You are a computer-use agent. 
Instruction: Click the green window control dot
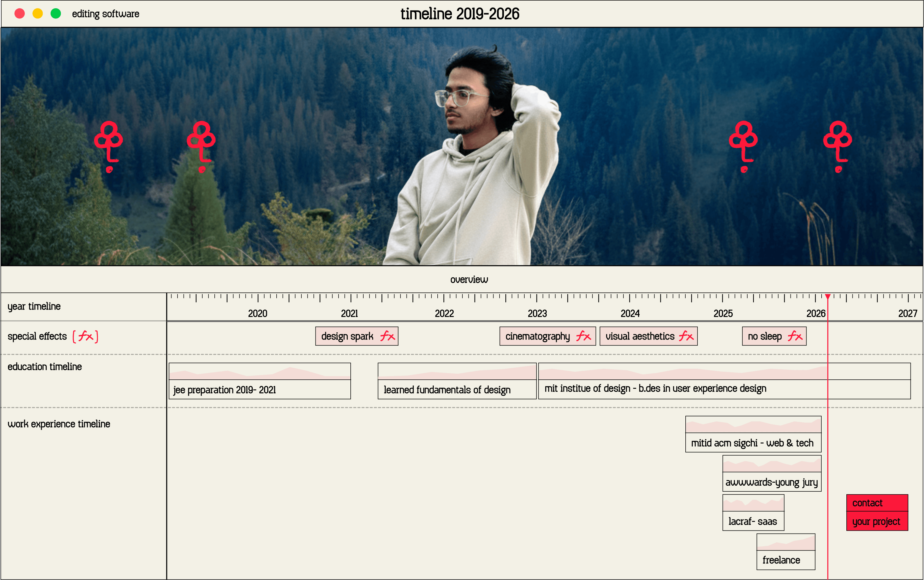(x=56, y=14)
